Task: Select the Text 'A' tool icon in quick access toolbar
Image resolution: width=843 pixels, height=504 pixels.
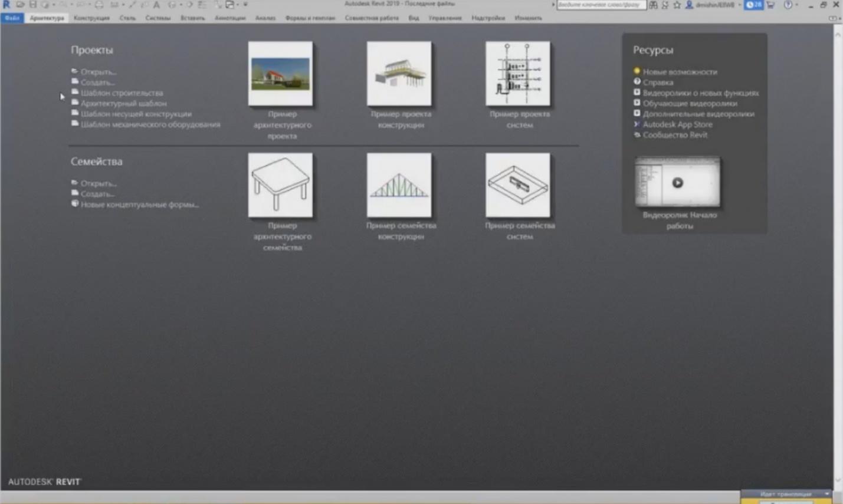Action: (156, 5)
